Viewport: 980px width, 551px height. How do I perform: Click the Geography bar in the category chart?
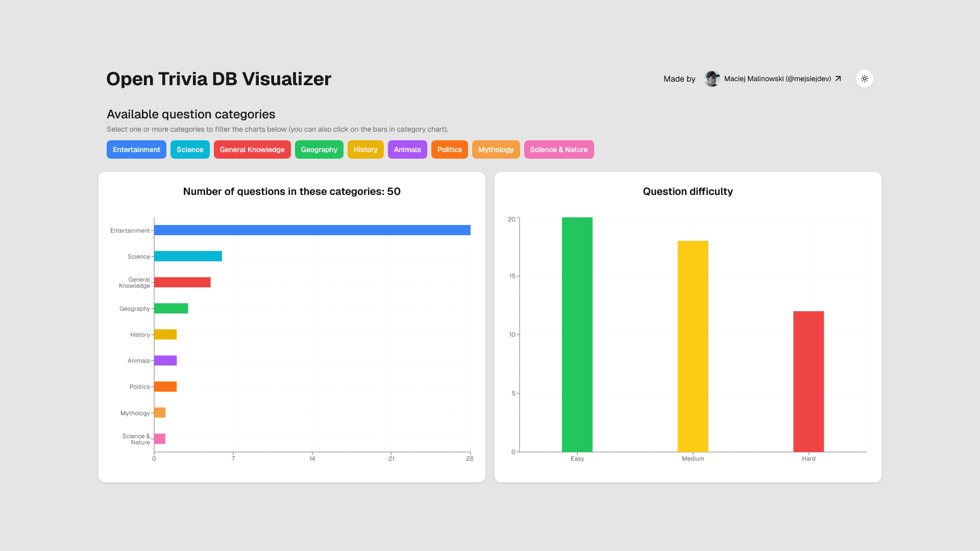click(170, 308)
